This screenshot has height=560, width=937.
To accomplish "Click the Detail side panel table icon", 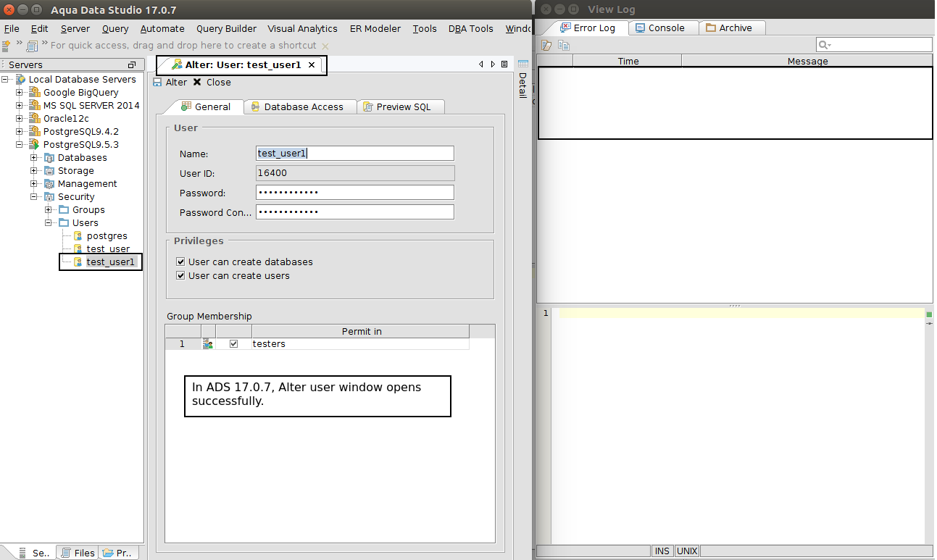I will click(x=522, y=64).
